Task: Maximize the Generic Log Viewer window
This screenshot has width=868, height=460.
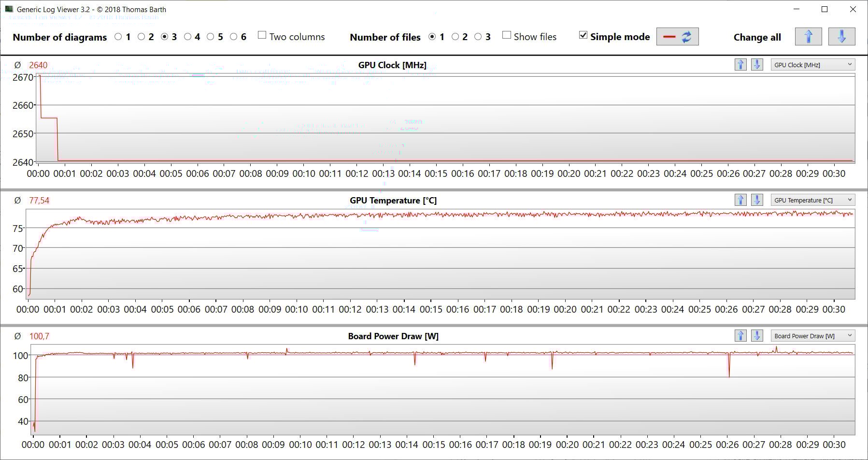Action: click(x=825, y=9)
